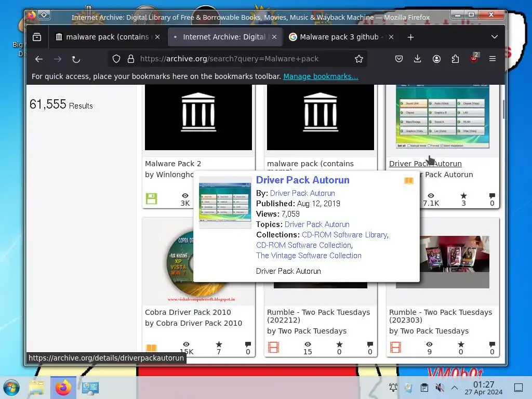Image resolution: width=532 pixels, height=399 pixels.
Task: Click the By: Driver Pack Autorun author link
Action: coord(302,193)
